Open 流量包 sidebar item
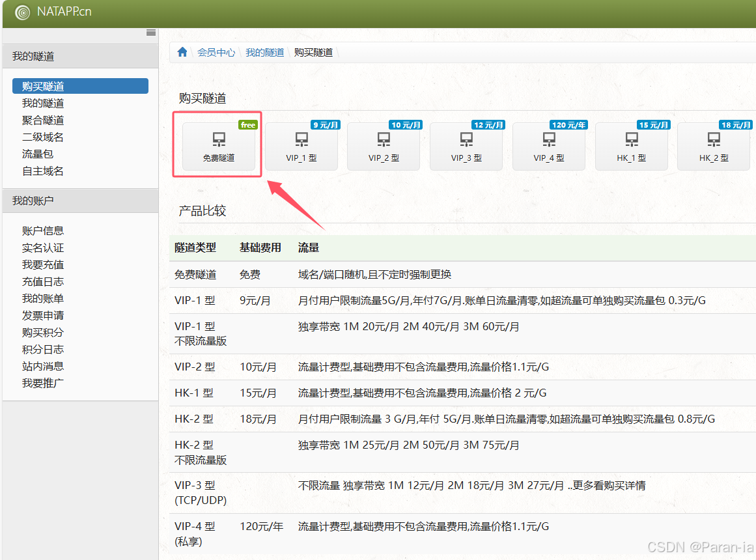 click(38, 154)
